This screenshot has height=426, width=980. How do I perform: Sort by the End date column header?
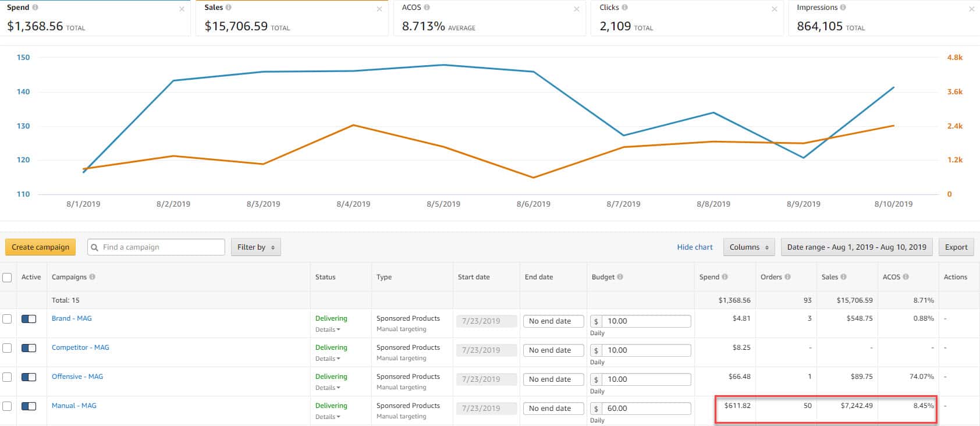click(539, 277)
